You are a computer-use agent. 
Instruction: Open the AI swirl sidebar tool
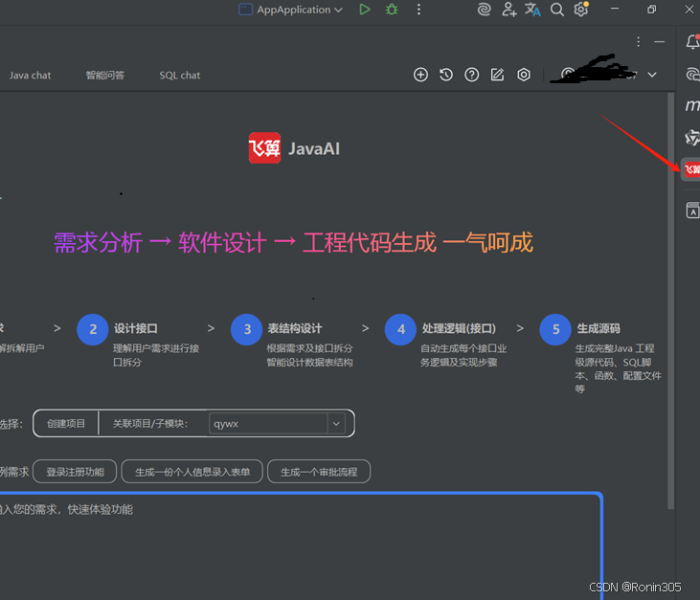click(692, 75)
